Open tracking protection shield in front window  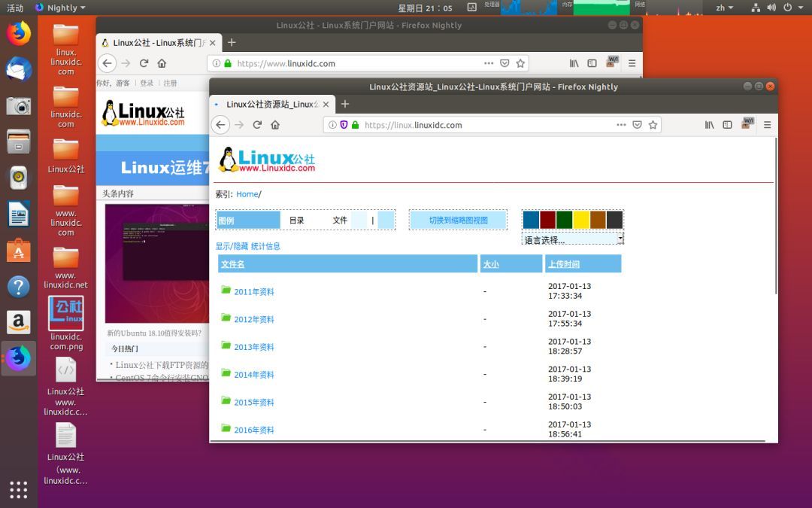coord(344,125)
